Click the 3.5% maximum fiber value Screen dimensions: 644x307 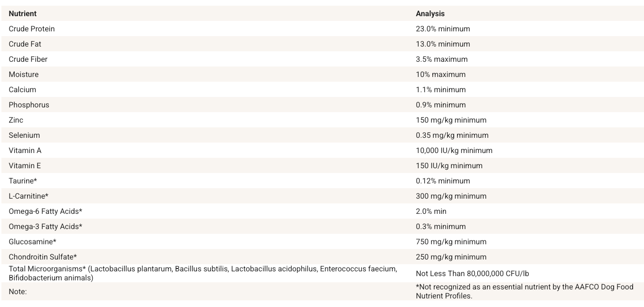click(x=441, y=59)
